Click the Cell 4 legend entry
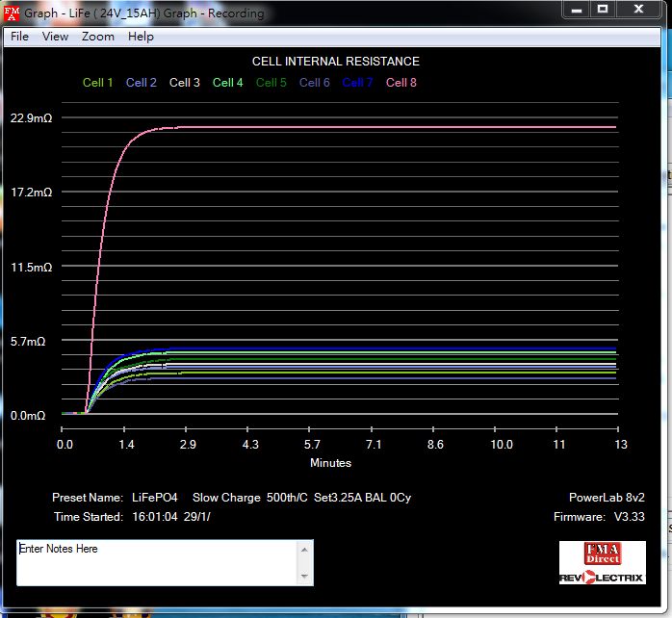The image size is (672, 618). tap(228, 83)
